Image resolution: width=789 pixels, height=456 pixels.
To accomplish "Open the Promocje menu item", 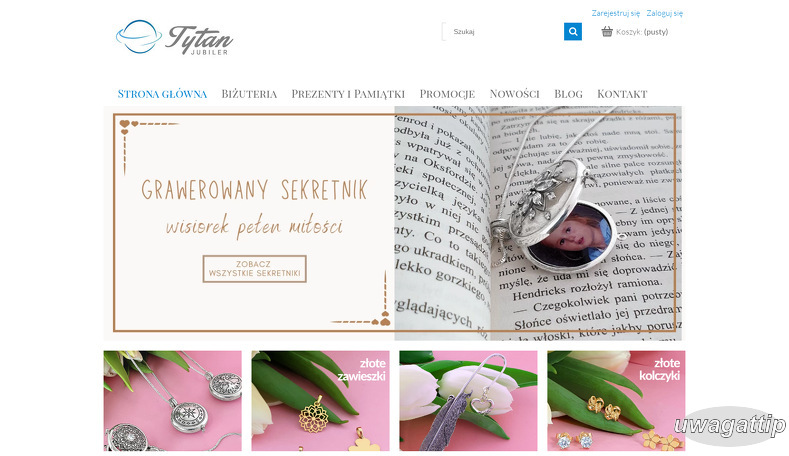I will pyautogui.click(x=447, y=94).
